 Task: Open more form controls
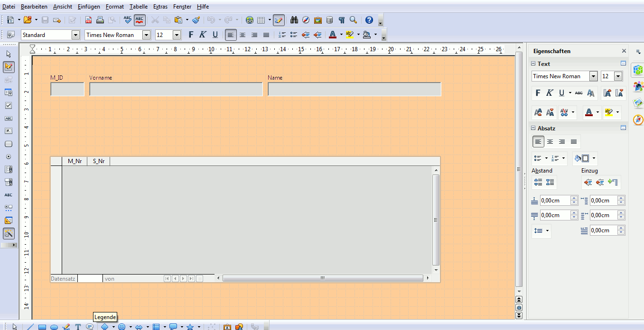(x=9, y=208)
